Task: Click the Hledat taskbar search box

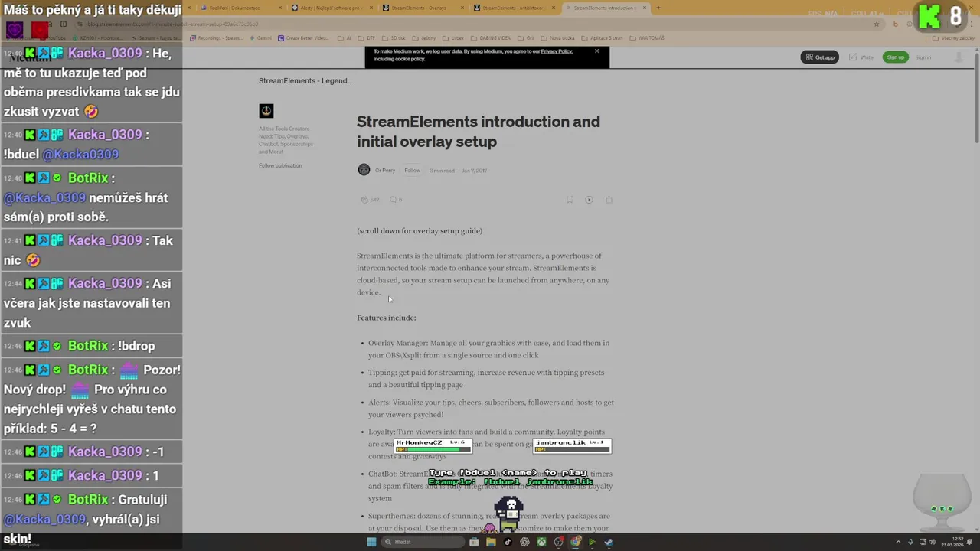Action: coord(423,542)
